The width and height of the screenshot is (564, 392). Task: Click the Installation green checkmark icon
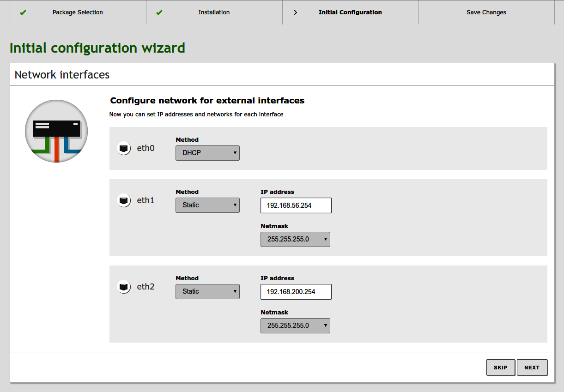click(159, 12)
